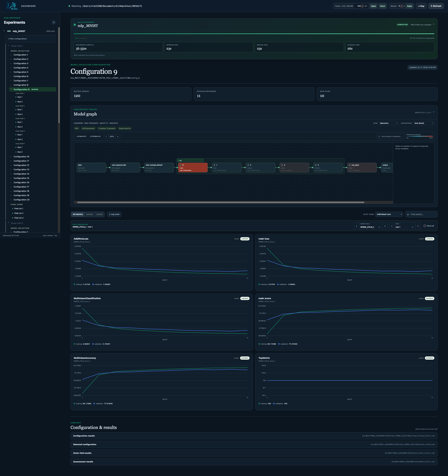The image size is (448, 476).
Task: Expand the plus icon on node 4 Dropout
Action: click(x=316, y=165)
